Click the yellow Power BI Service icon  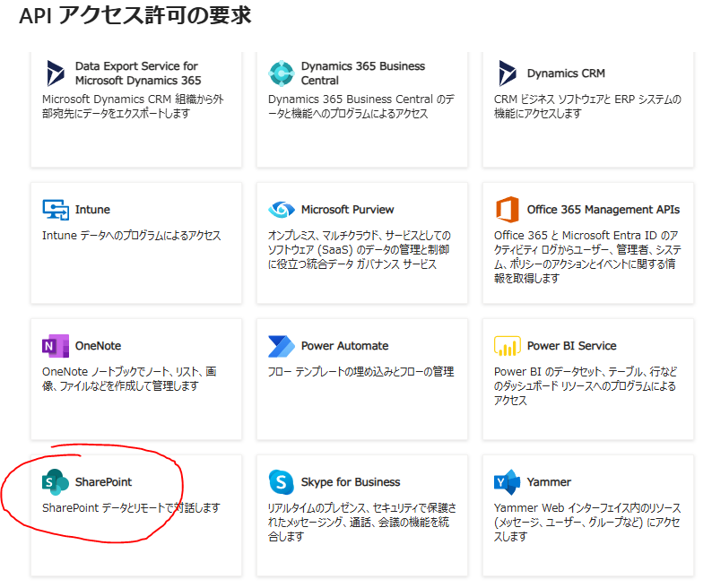(508, 346)
